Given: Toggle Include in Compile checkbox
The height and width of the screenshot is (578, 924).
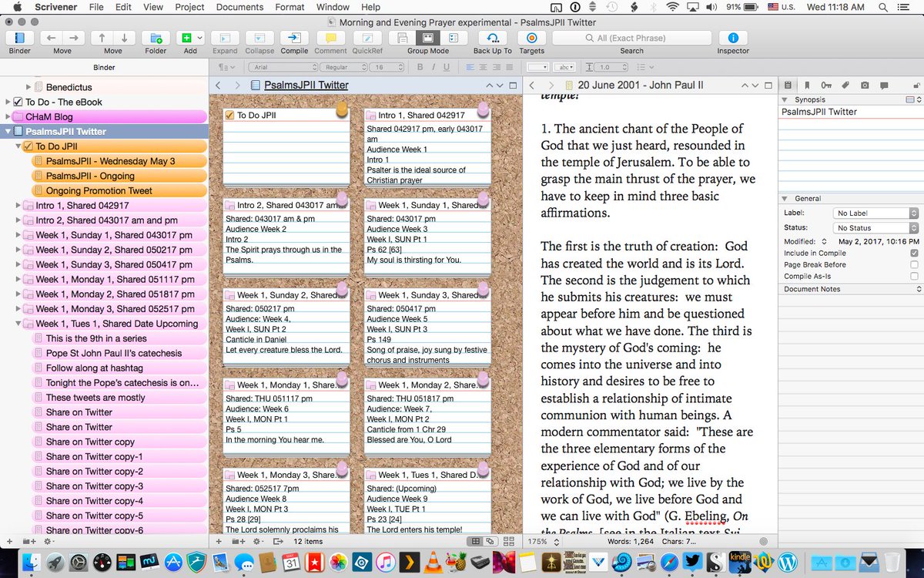Looking at the screenshot, I should [x=914, y=253].
